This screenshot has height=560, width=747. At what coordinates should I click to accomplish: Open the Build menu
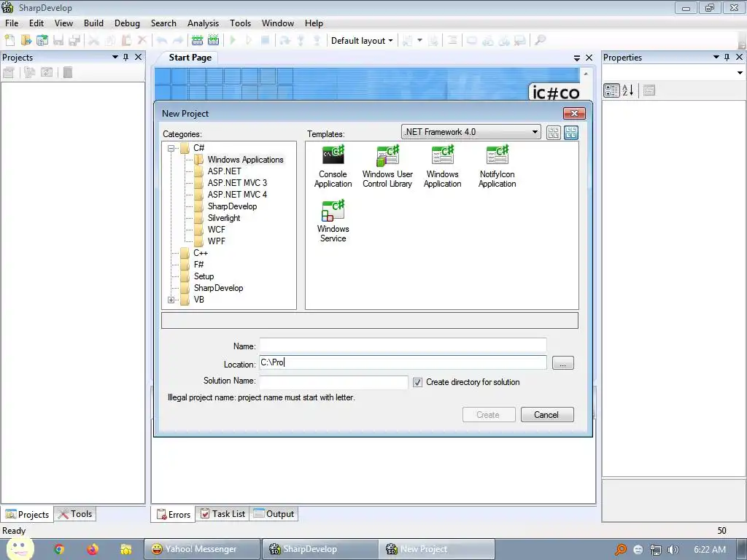(93, 23)
